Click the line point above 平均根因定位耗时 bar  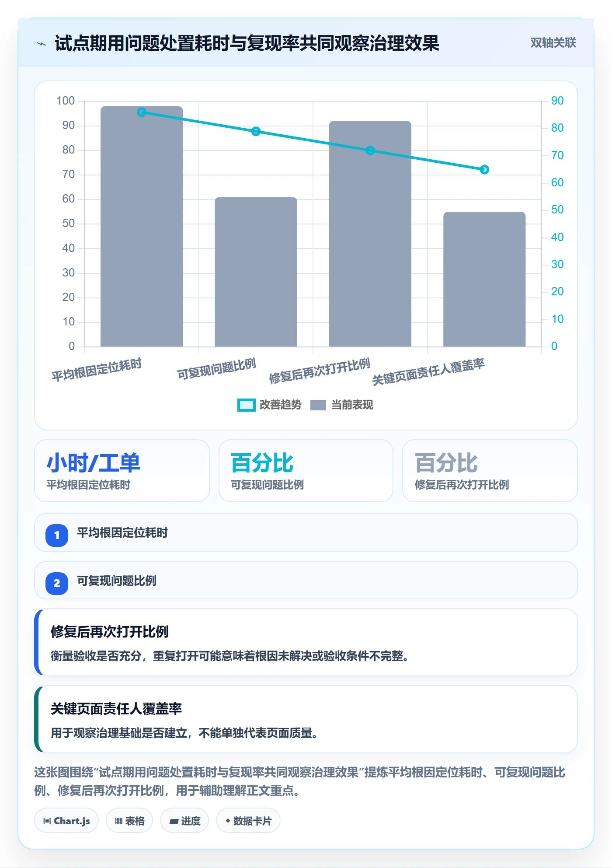point(142,112)
